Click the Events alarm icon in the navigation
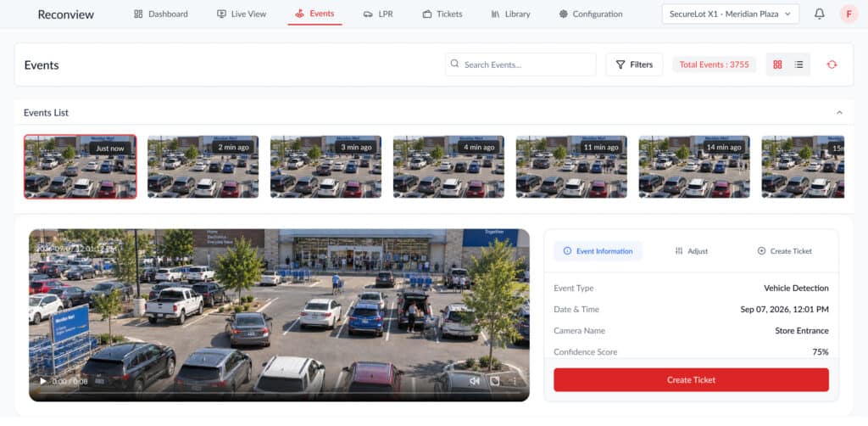The width and height of the screenshot is (868, 426). (x=299, y=14)
